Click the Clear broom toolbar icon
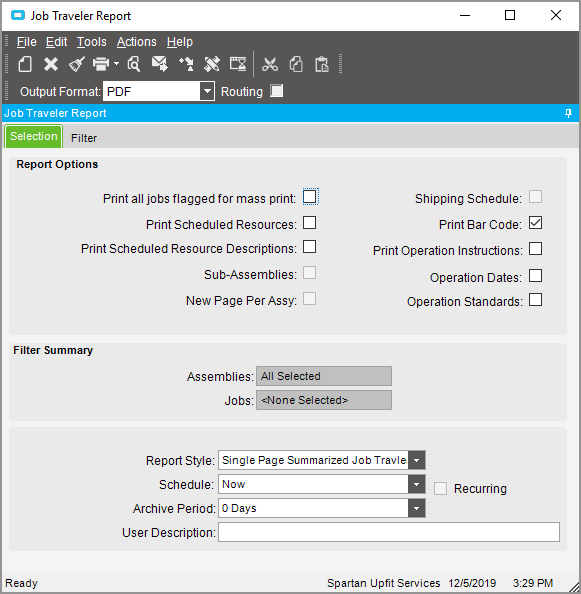Image resolution: width=581 pixels, height=594 pixels. [x=77, y=64]
